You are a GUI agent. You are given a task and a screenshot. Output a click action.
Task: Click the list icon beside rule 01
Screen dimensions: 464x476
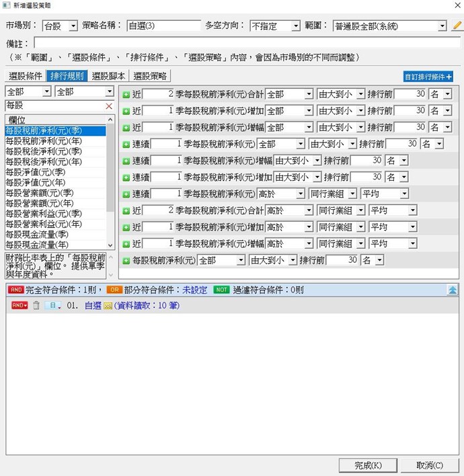(x=52, y=305)
